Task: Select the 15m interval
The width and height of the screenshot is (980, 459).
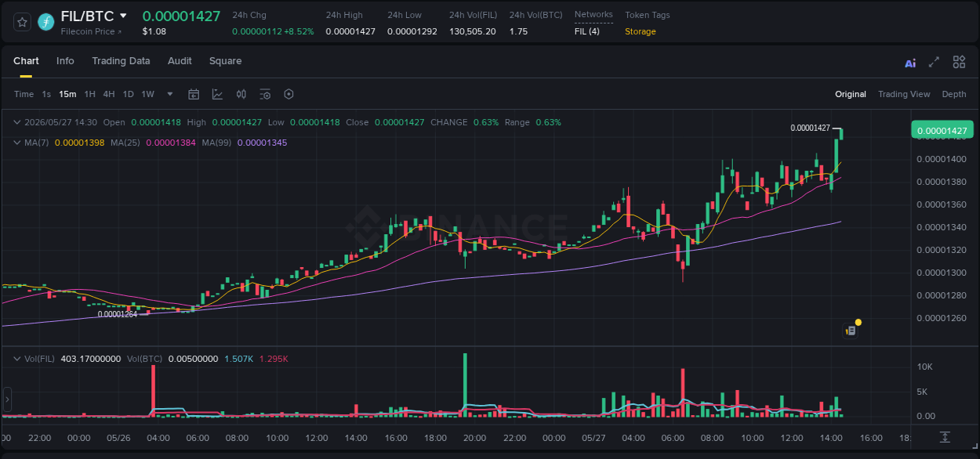Action: pos(67,94)
